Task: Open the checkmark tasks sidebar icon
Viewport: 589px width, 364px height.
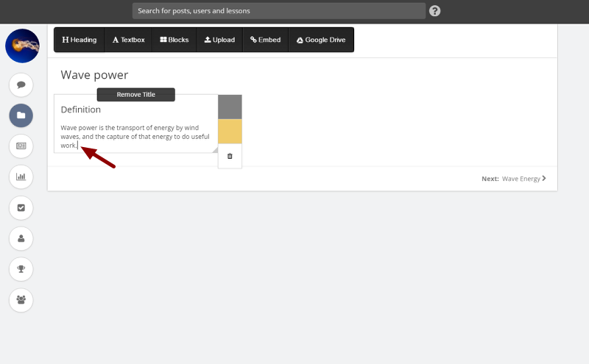Action: [x=21, y=207]
